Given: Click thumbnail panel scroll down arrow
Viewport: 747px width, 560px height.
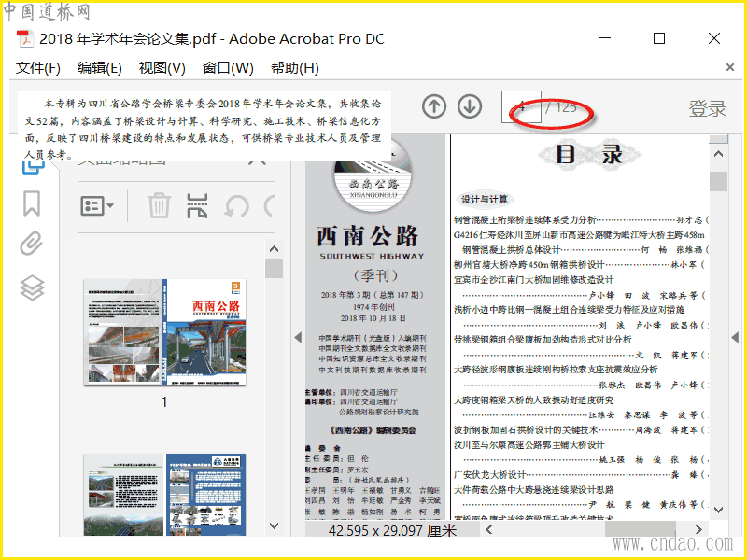Looking at the screenshot, I should pyautogui.click(x=274, y=525).
